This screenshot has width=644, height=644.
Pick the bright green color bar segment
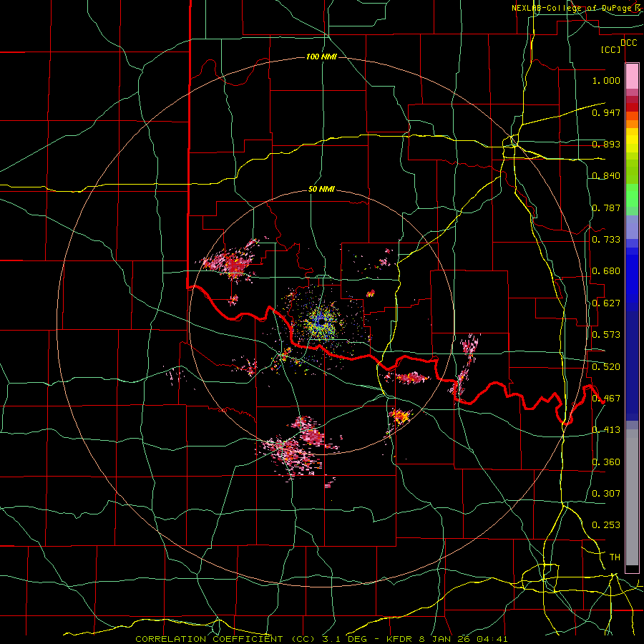click(x=632, y=195)
